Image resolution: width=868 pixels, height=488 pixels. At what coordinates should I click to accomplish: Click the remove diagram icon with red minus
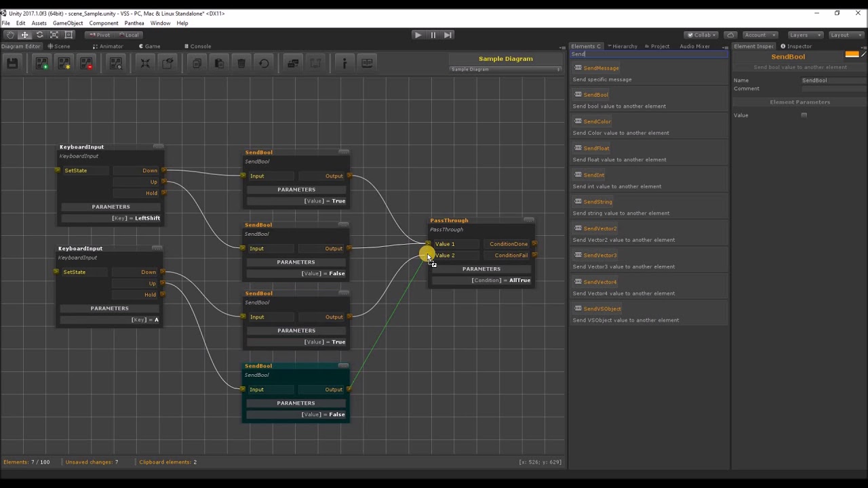point(87,63)
